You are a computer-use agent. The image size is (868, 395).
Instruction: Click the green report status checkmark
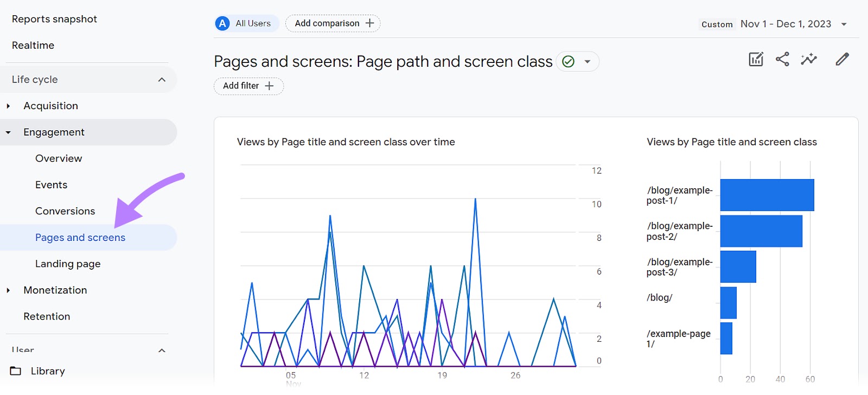(568, 62)
